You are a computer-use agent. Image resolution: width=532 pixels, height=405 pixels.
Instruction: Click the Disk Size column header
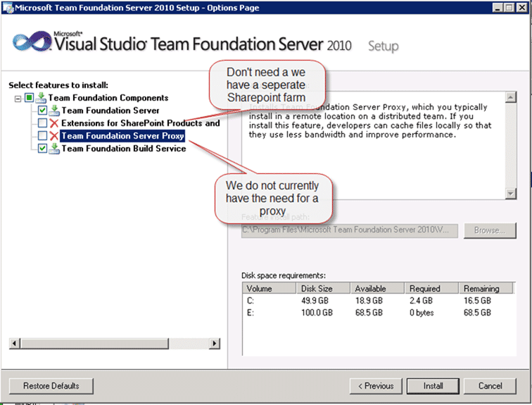coord(323,289)
